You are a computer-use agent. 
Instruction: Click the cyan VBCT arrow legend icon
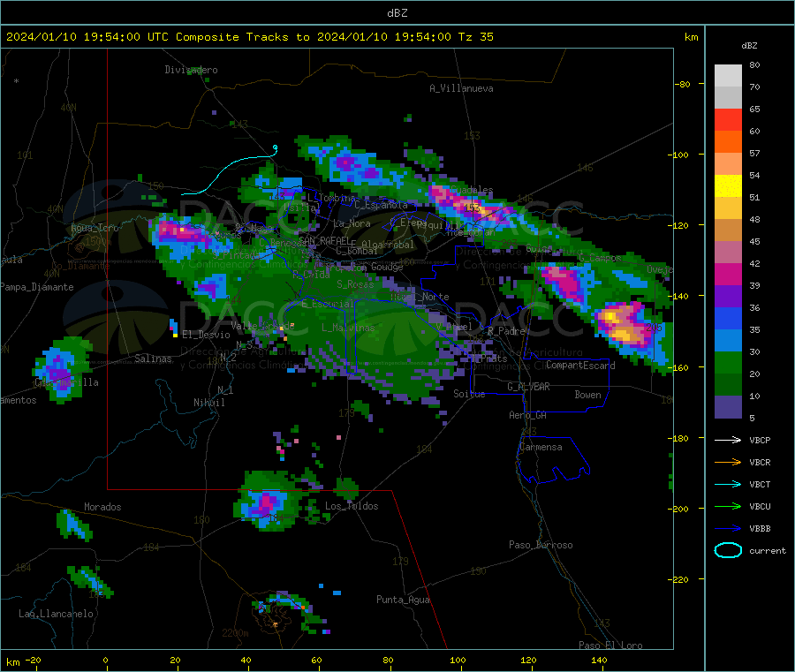[728, 484]
